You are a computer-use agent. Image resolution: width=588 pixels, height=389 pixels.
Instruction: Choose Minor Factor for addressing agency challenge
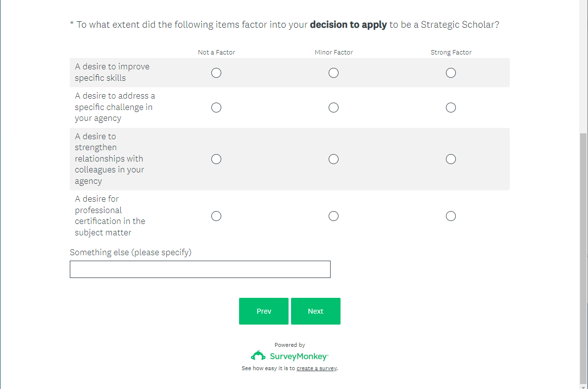[x=334, y=108]
